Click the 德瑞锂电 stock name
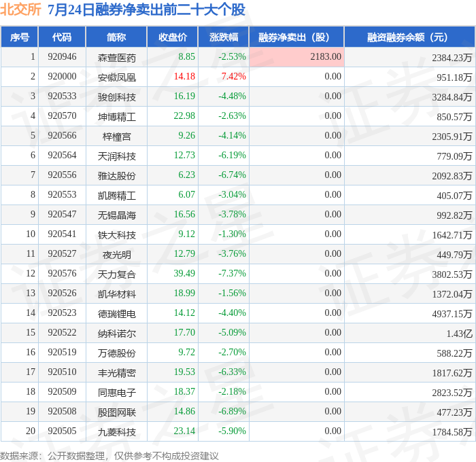Image resolution: width=476 pixels, height=462 pixels. [x=116, y=314]
